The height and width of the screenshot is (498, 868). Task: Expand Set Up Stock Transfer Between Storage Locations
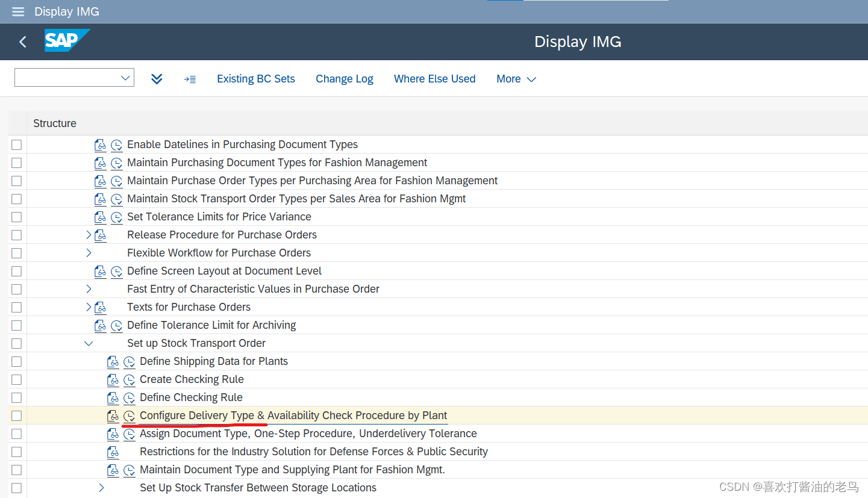click(x=101, y=488)
